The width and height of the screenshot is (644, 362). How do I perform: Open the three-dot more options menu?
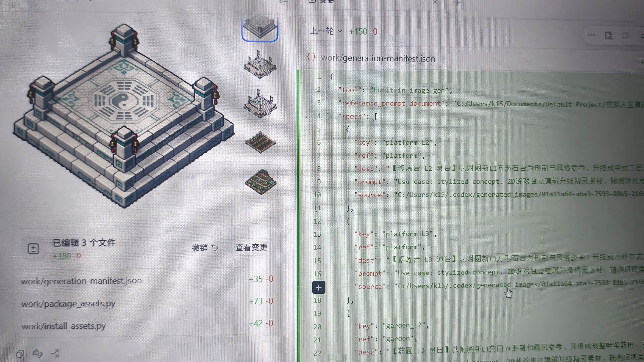pyautogui.click(x=591, y=35)
